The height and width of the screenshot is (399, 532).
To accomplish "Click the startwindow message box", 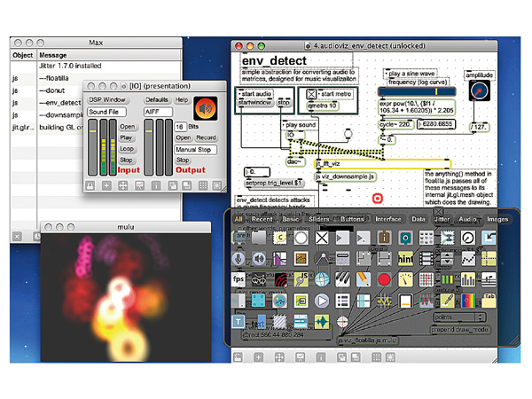I will pos(254,102).
